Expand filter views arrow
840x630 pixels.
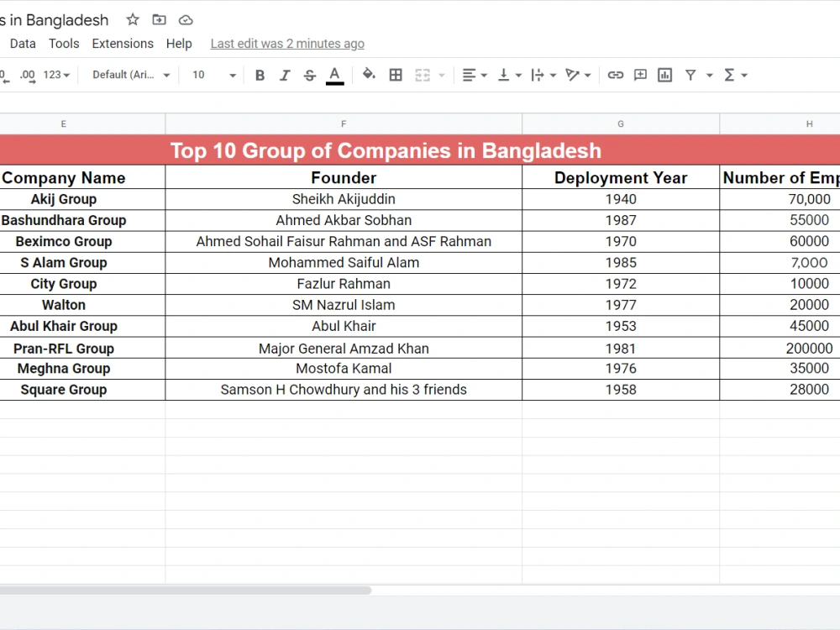coord(709,76)
